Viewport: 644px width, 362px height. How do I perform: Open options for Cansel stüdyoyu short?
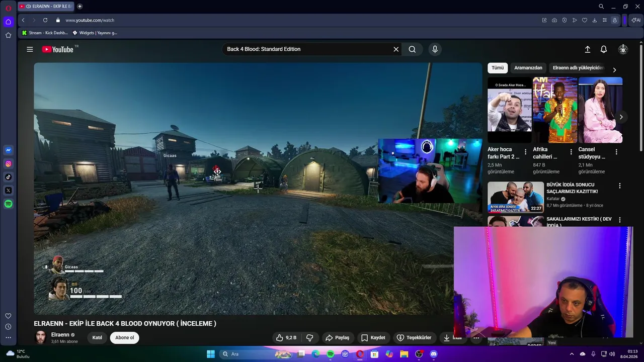pyautogui.click(x=616, y=152)
